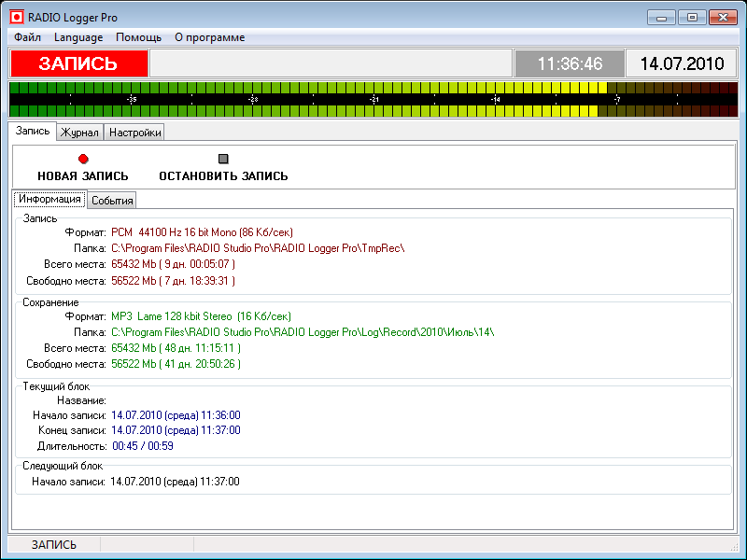
Task: Click the red ЗАПИСЬ status indicator
Action: coord(78,63)
